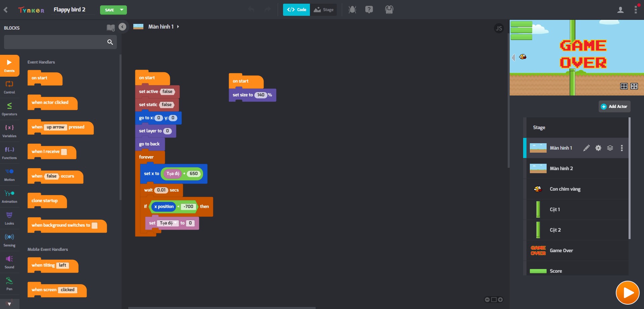Select the Control block category
Viewport: 644px width, 309px height.
pos(9,87)
